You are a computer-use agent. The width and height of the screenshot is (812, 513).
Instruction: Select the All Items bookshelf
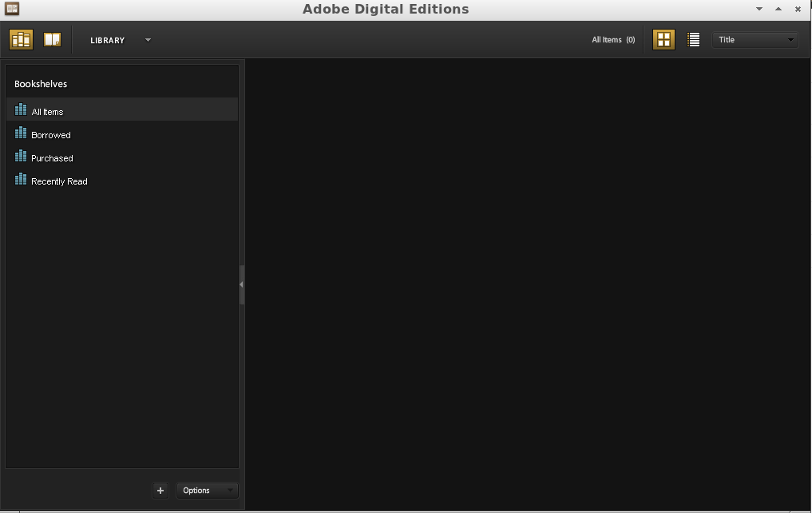click(122, 109)
